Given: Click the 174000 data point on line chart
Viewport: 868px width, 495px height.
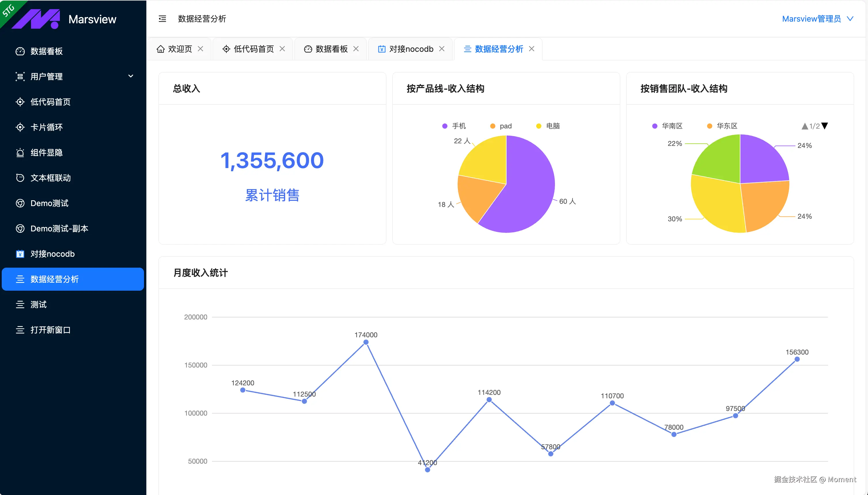Looking at the screenshot, I should 366,342.
